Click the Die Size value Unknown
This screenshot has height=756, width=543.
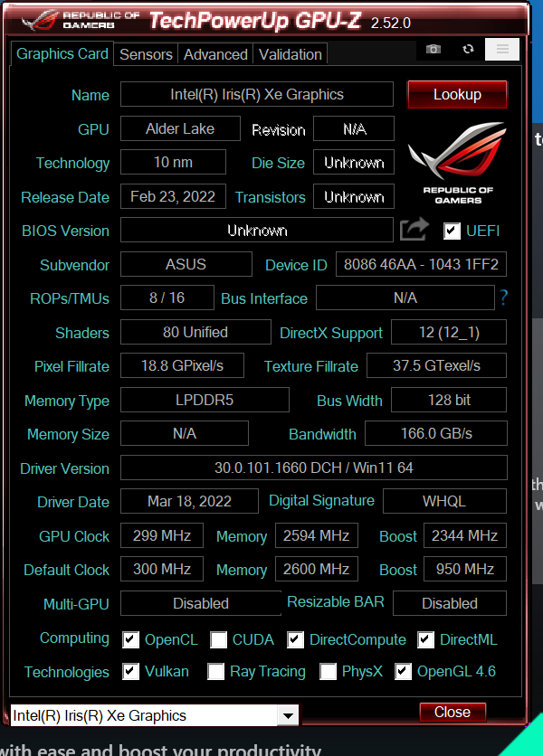(x=354, y=162)
